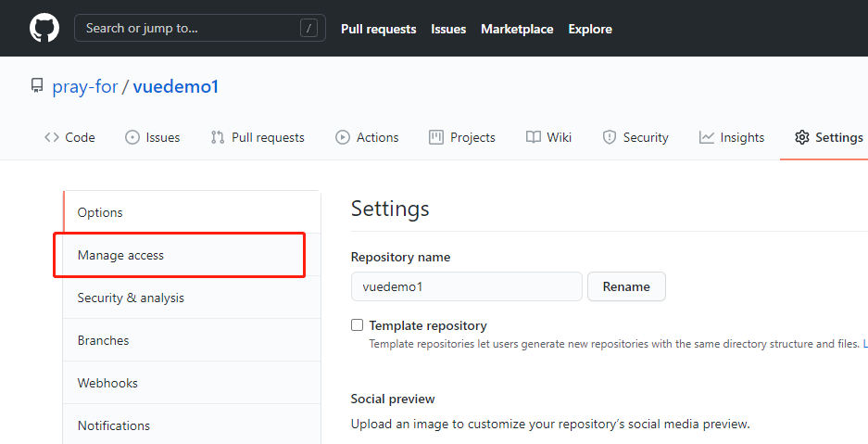The width and height of the screenshot is (868, 444).
Task: Click the Actions tab play icon
Action: tap(343, 137)
